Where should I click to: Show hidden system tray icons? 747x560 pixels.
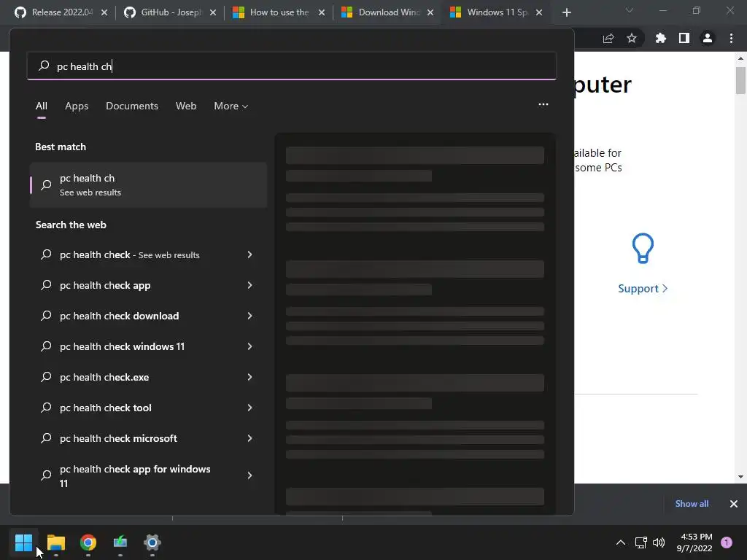[x=621, y=542]
